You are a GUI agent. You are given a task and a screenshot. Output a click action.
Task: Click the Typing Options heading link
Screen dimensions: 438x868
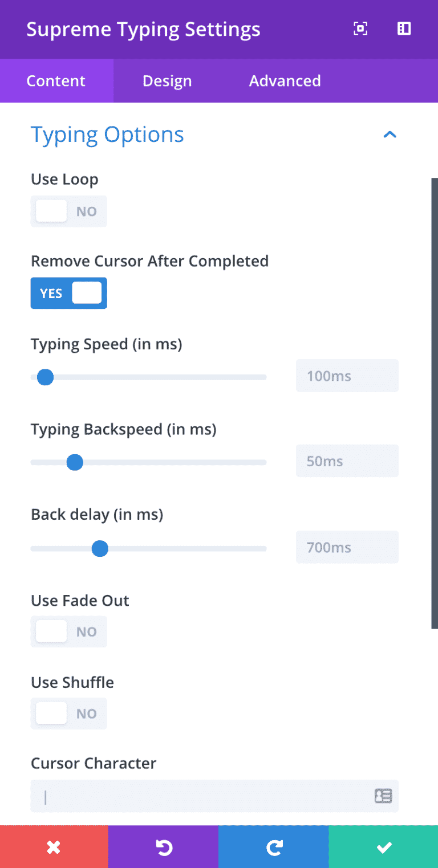pos(107,135)
